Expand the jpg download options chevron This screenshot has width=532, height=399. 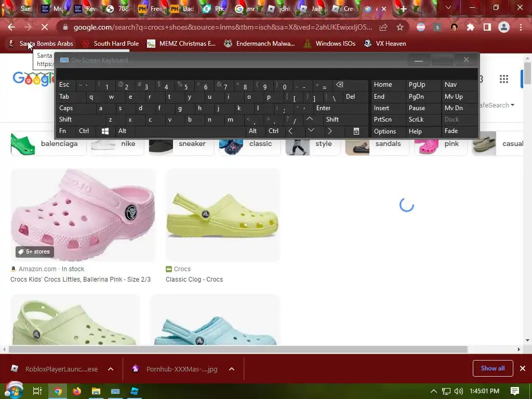(232, 369)
